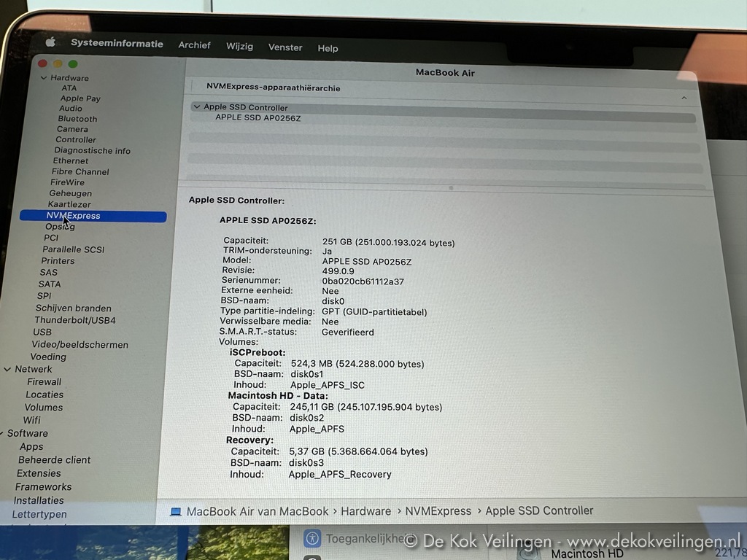
Task: Click Hardware in the path bar
Action: pos(366,511)
